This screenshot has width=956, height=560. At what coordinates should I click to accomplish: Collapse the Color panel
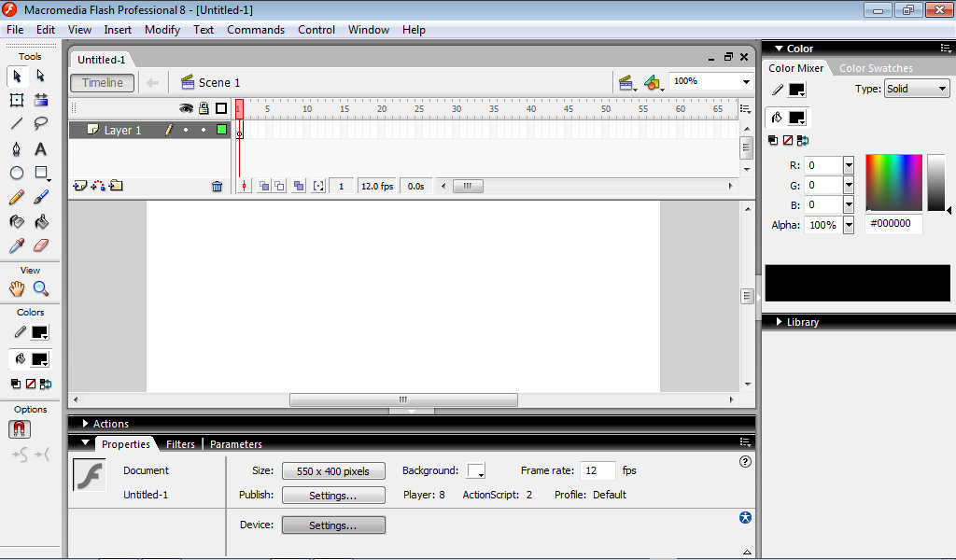(779, 49)
